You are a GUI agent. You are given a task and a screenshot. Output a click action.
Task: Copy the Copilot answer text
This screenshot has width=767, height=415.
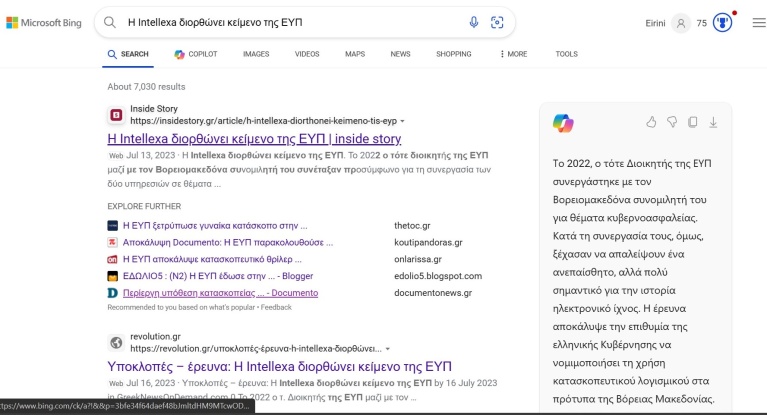(x=693, y=122)
